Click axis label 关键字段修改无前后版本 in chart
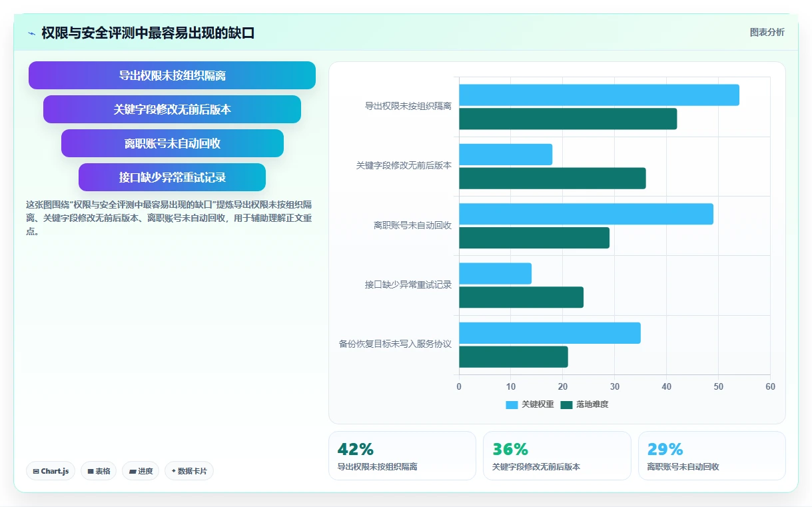 tap(404, 166)
